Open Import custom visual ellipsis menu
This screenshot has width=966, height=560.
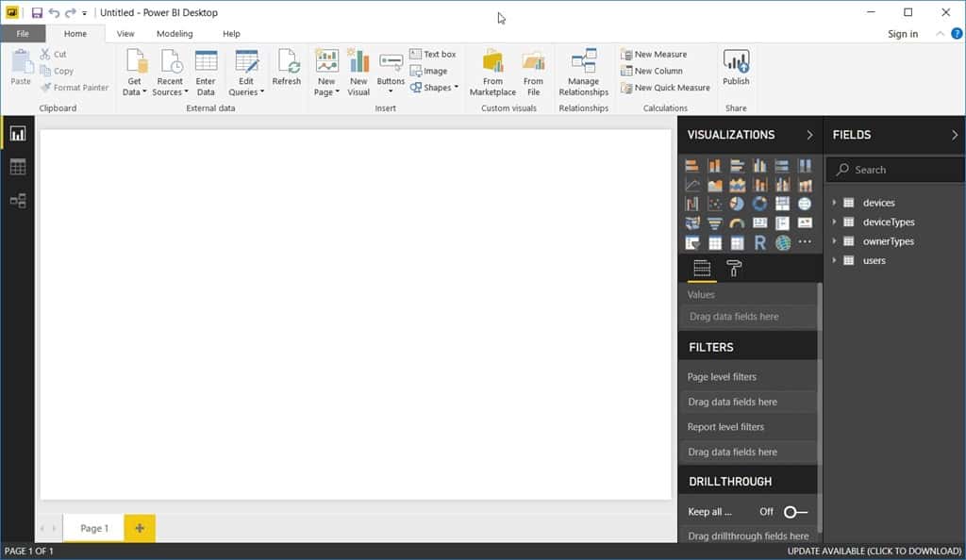(805, 242)
